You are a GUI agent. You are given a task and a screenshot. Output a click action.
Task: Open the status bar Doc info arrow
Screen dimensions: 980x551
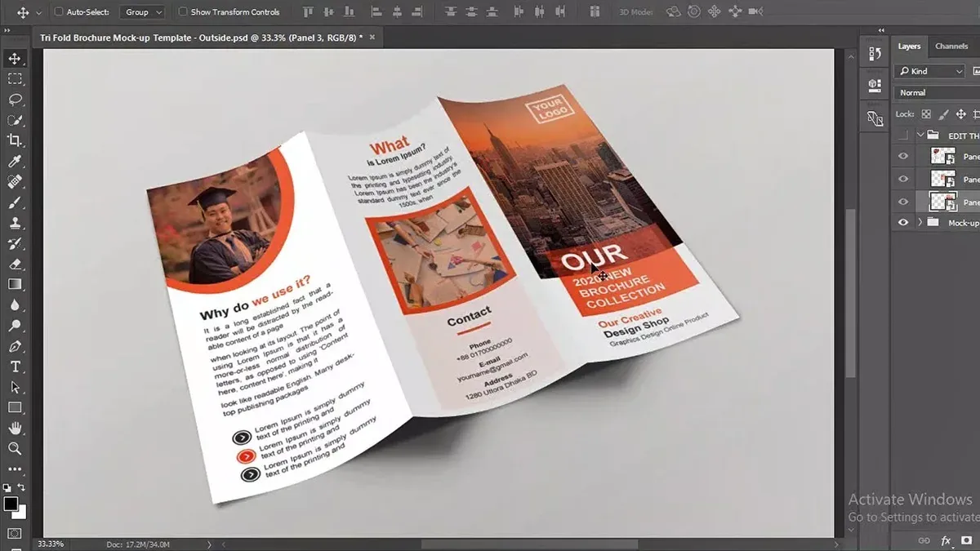[209, 544]
